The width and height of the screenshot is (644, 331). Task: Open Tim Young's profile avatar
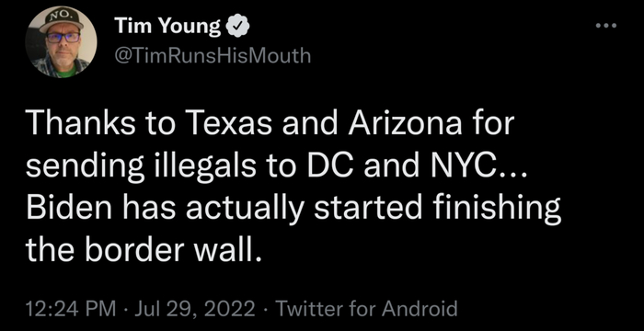tap(61, 42)
